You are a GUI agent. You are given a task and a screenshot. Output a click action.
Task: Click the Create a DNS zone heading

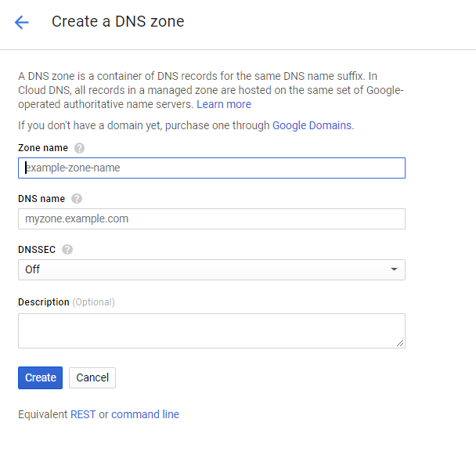(118, 22)
